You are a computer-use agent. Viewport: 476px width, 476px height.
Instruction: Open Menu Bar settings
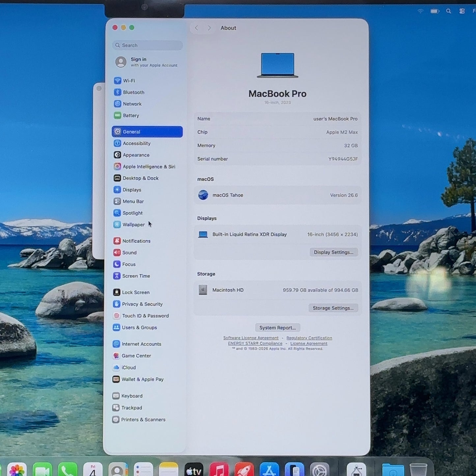pyautogui.click(x=147, y=201)
